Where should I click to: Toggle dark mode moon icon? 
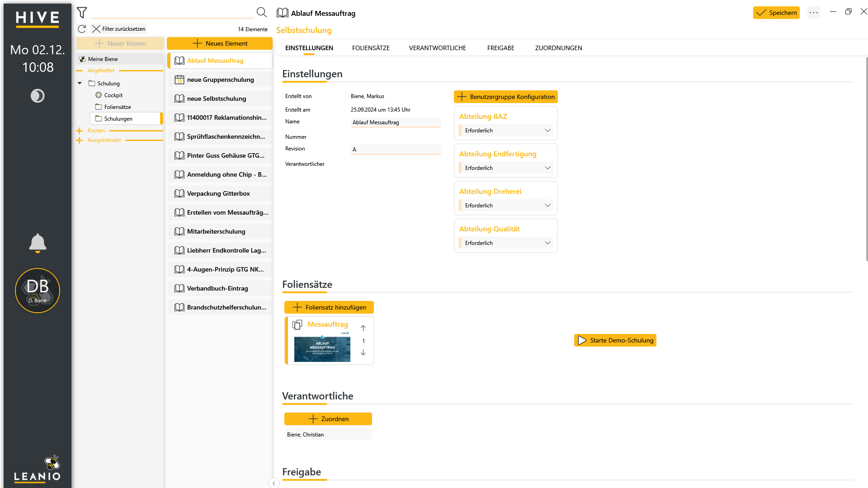pos(38,96)
